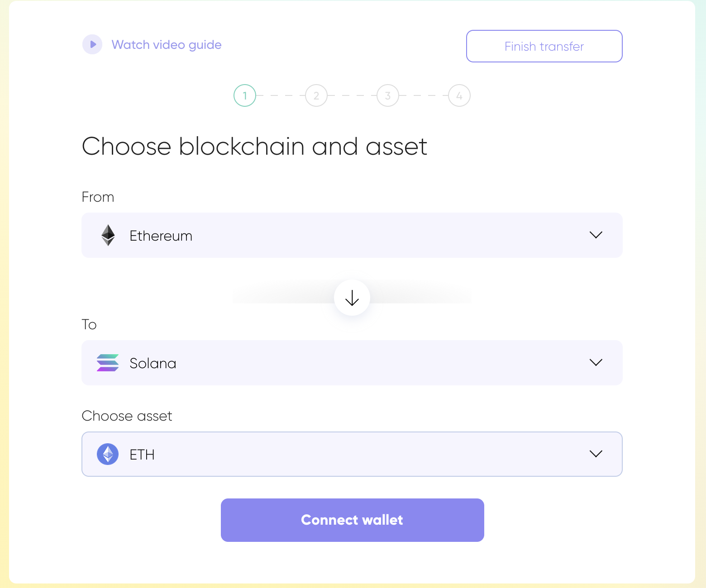Expand the From field chevron arrow

pos(596,235)
